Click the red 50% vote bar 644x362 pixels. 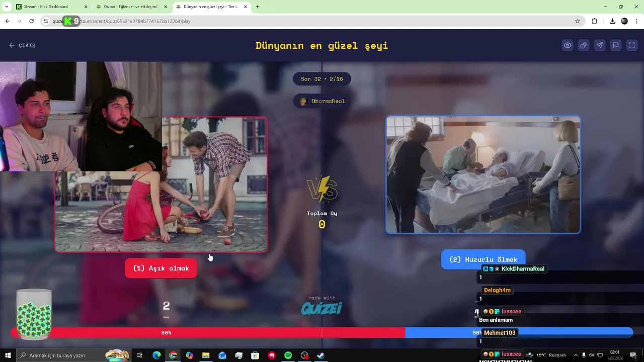coord(208,332)
